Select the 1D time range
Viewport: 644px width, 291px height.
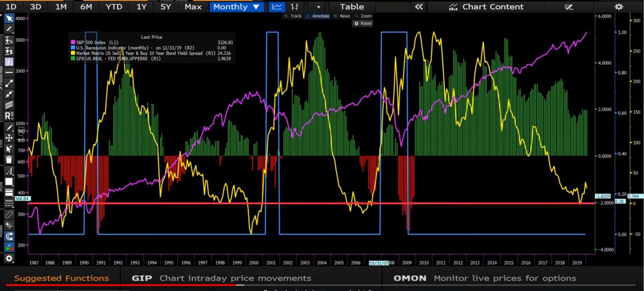point(11,7)
